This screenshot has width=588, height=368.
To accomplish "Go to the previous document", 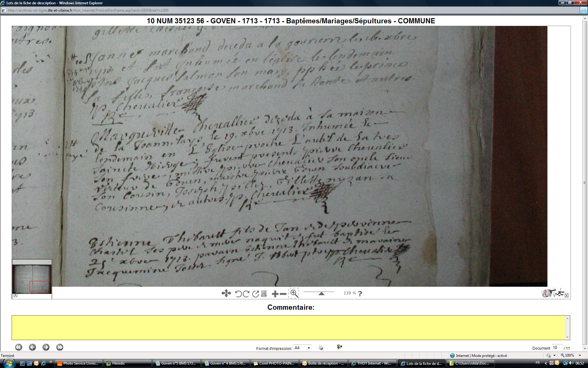I will (32, 347).
